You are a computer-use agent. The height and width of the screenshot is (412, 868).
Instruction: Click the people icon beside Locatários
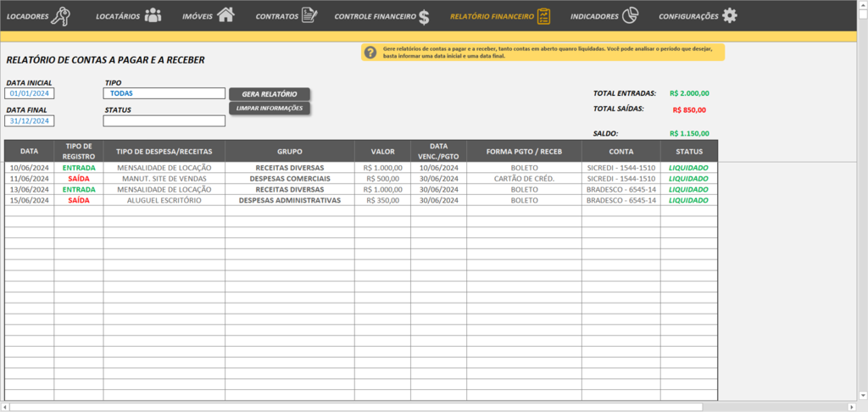[153, 15]
